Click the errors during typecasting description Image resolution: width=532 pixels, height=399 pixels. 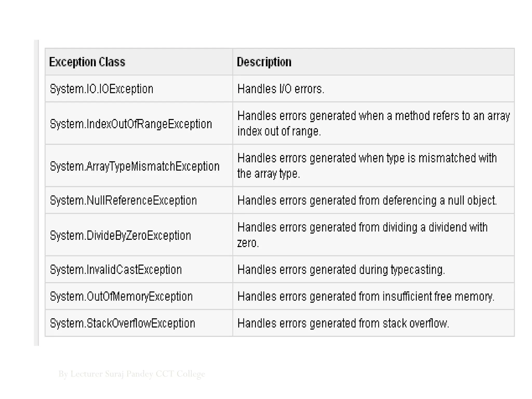coord(341,269)
